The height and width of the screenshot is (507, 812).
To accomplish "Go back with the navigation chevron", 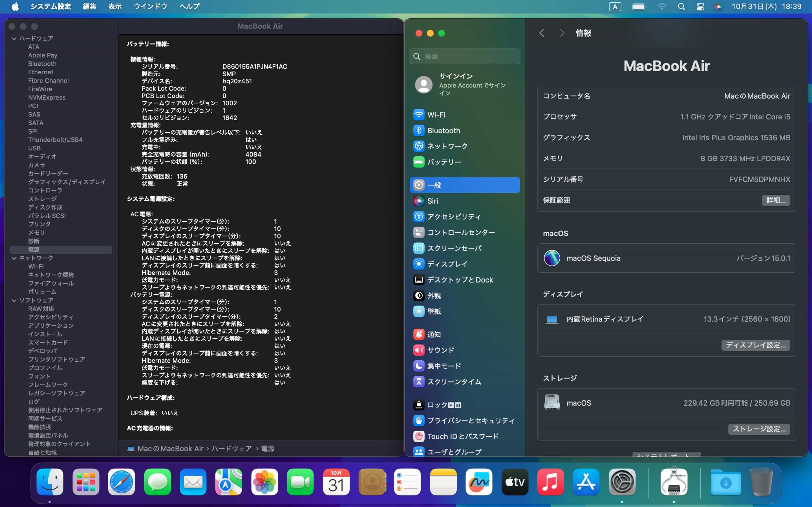I will [541, 33].
